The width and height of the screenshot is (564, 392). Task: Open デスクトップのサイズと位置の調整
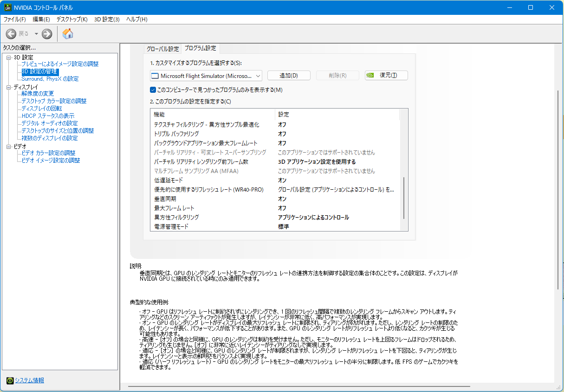coord(58,131)
